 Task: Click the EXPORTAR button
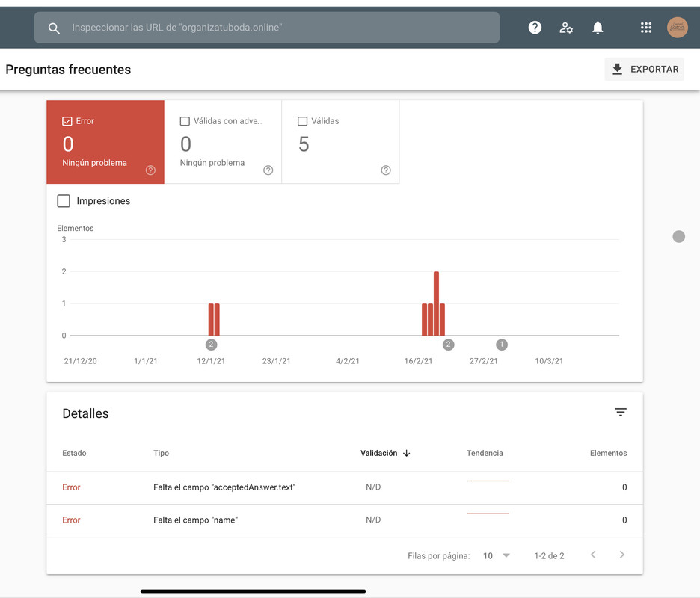click(x=644, y=70)
